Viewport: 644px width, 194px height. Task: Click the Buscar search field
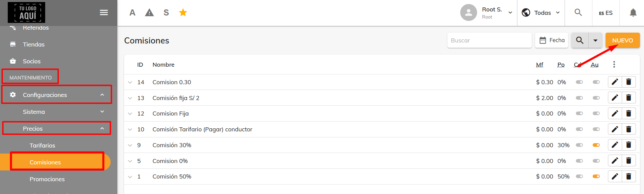pos(489,40)
